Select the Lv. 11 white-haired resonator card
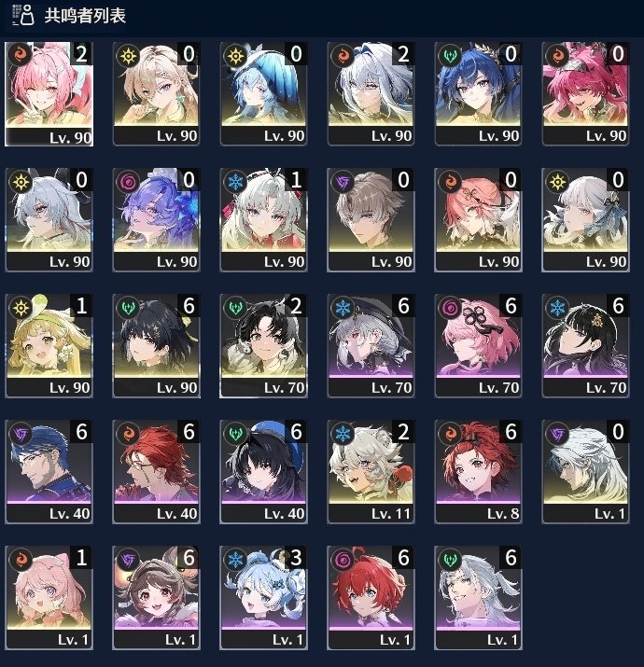Image resolution: width=644 pixels, height=667 pixels. pyautogui.click(x=371, y=472)
